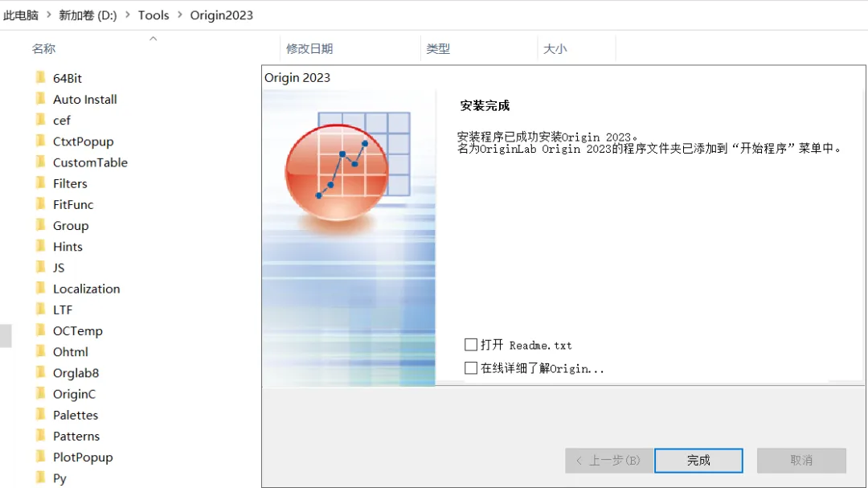Select the Py folder name
This screenshot has height=488, width=868.
tap(59, 478)
